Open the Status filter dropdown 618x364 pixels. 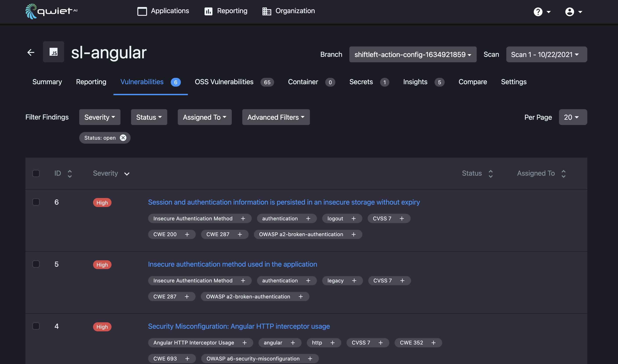[149, 117]
